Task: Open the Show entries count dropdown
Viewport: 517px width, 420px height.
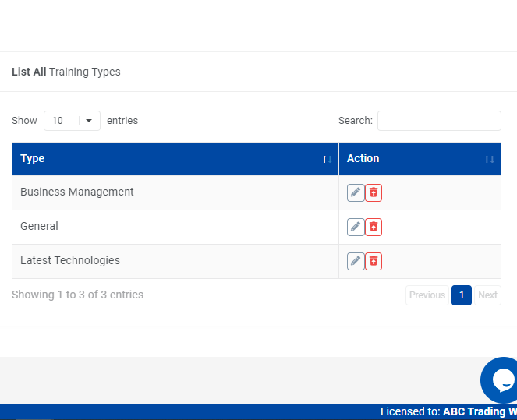Action: [x=72, y=121]
